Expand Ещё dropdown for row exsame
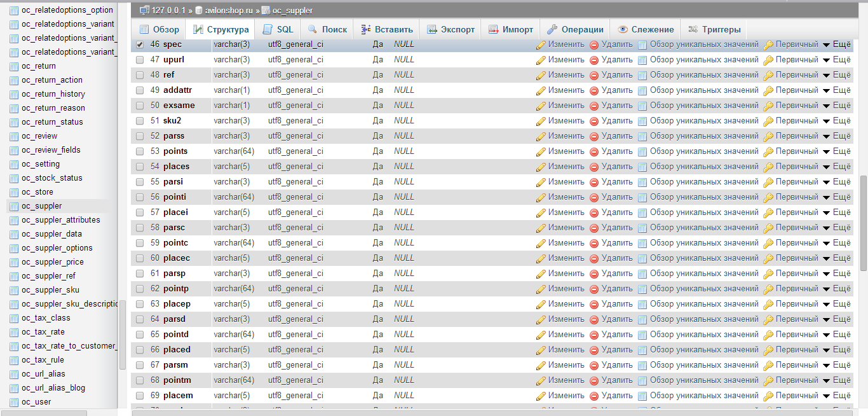Screen dimensions: 868x416 (836, 106)
